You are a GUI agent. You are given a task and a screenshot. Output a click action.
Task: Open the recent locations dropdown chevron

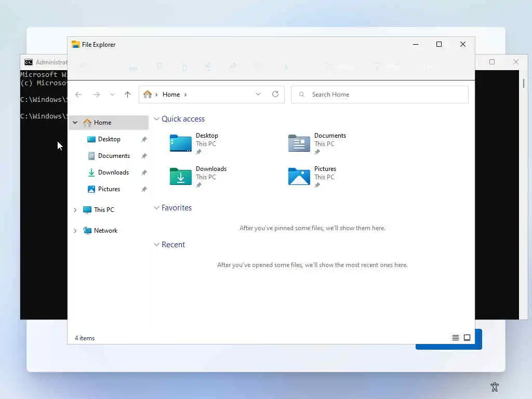(112, 95)
